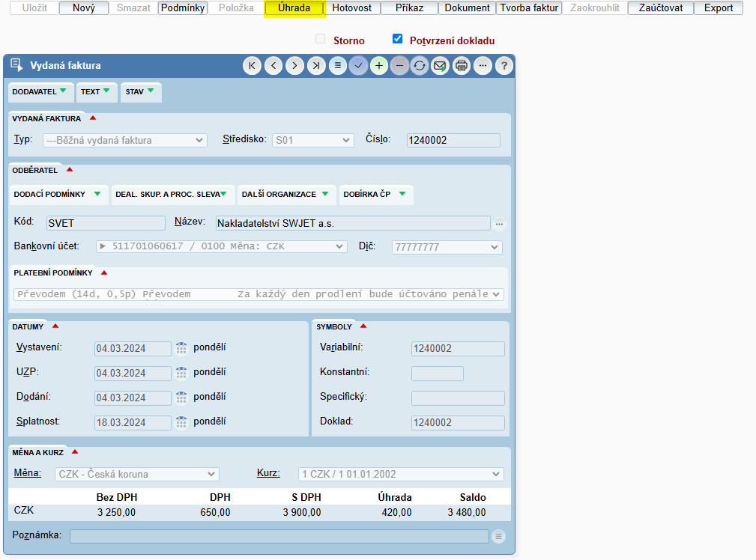Viewport: 756px width, 560px height.
Task: Expand the STAV section
Action: click(140, 91)
